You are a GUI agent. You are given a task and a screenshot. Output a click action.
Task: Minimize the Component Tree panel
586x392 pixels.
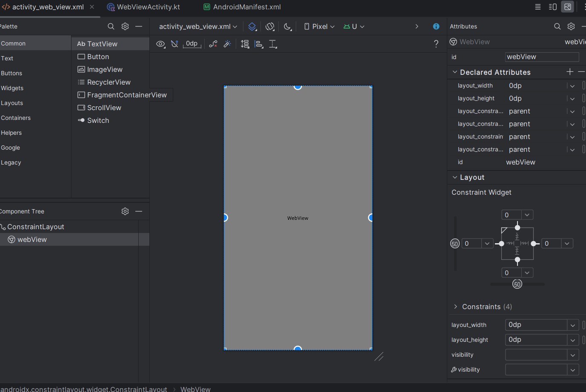click(x=139, y=211)
